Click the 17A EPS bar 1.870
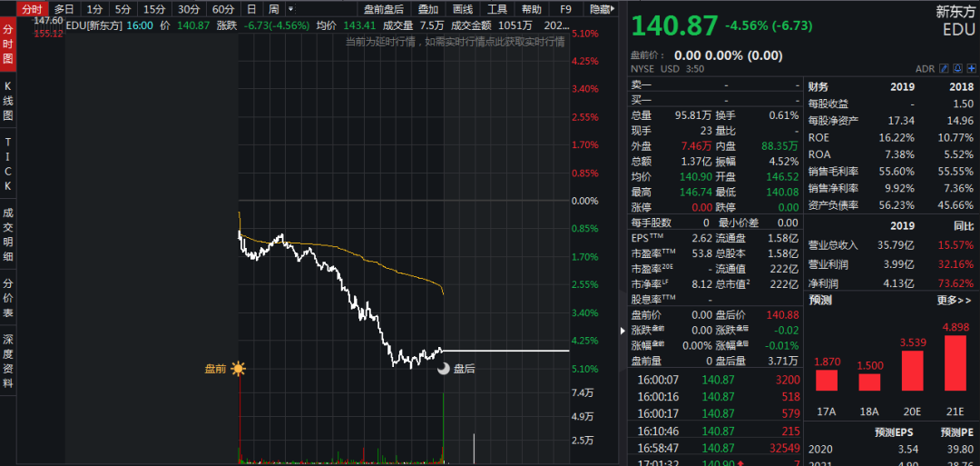The width and height of the screenshot is (980, 466). pyautogui.click(x=827, y=381)
